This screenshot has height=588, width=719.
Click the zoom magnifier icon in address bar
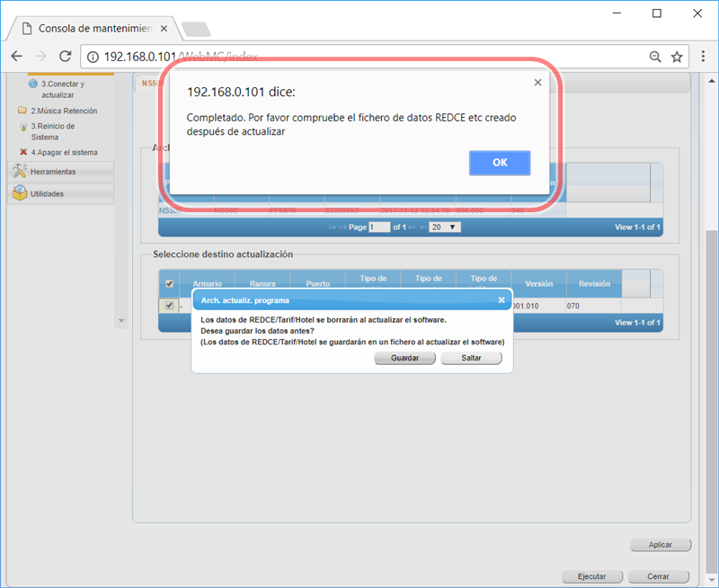655,56
